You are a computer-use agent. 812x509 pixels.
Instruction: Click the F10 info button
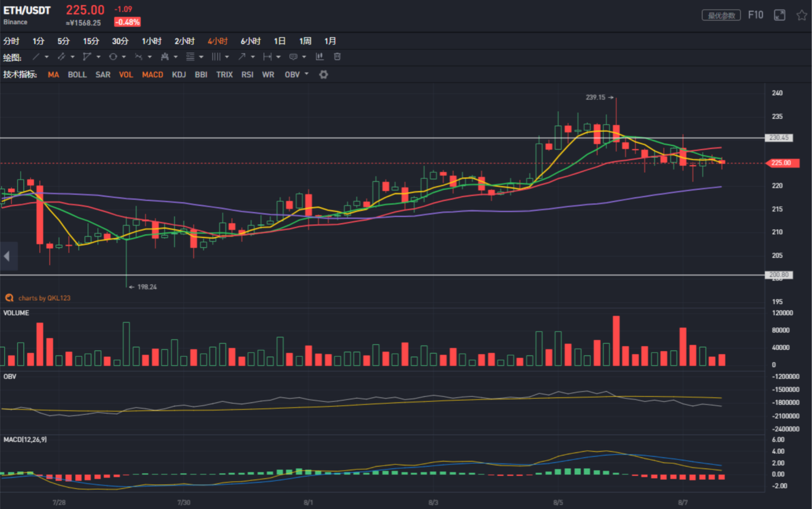(756, 15)
